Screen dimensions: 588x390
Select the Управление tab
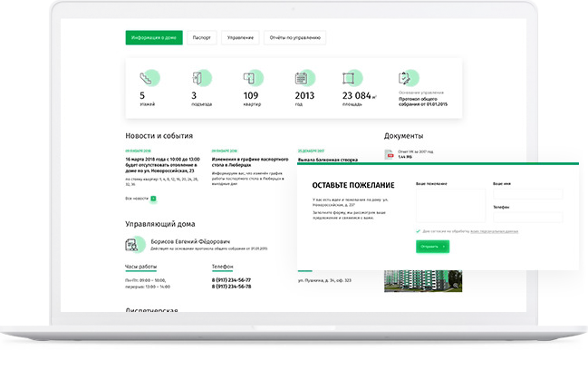[240, 37]
